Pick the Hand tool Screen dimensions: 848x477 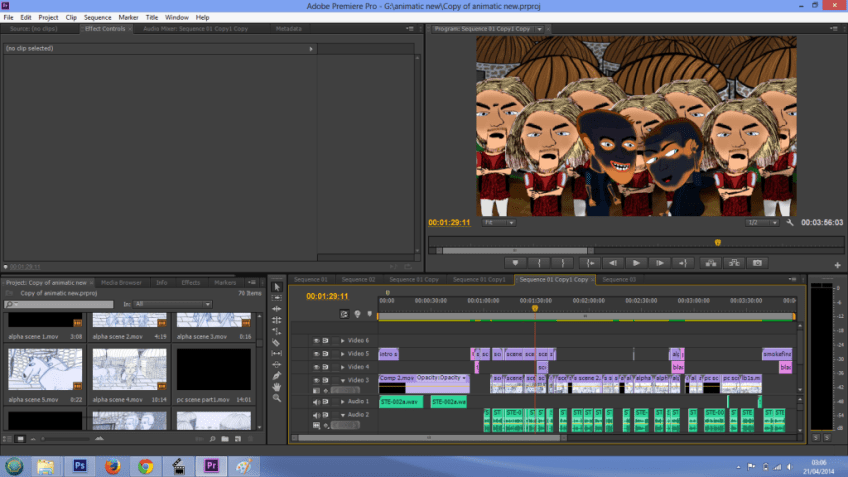[x=277, y=386]
